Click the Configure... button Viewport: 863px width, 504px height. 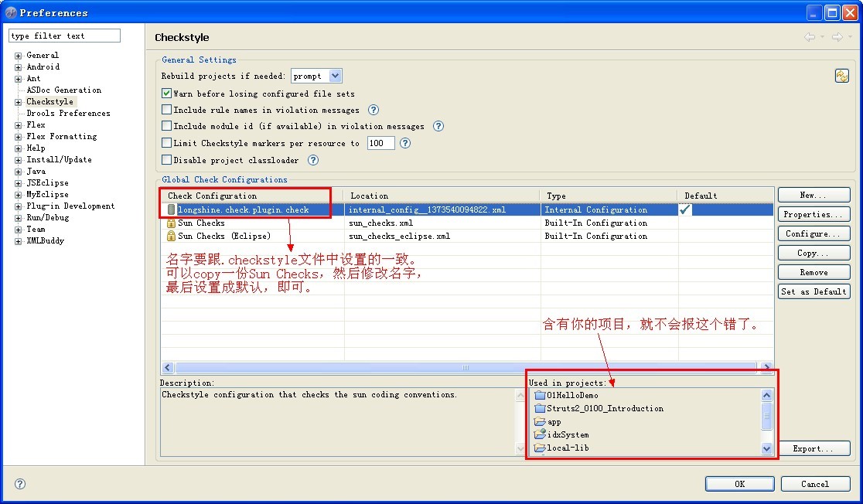[814, 233]
